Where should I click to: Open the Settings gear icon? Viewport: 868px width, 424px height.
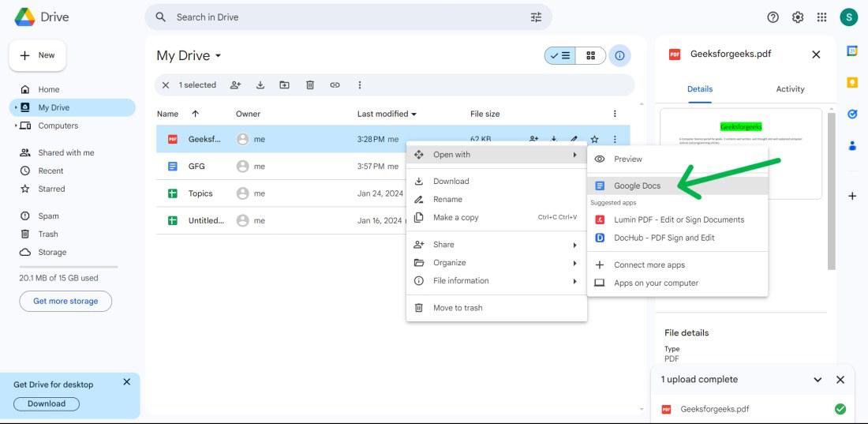click(x=798, y=17)
